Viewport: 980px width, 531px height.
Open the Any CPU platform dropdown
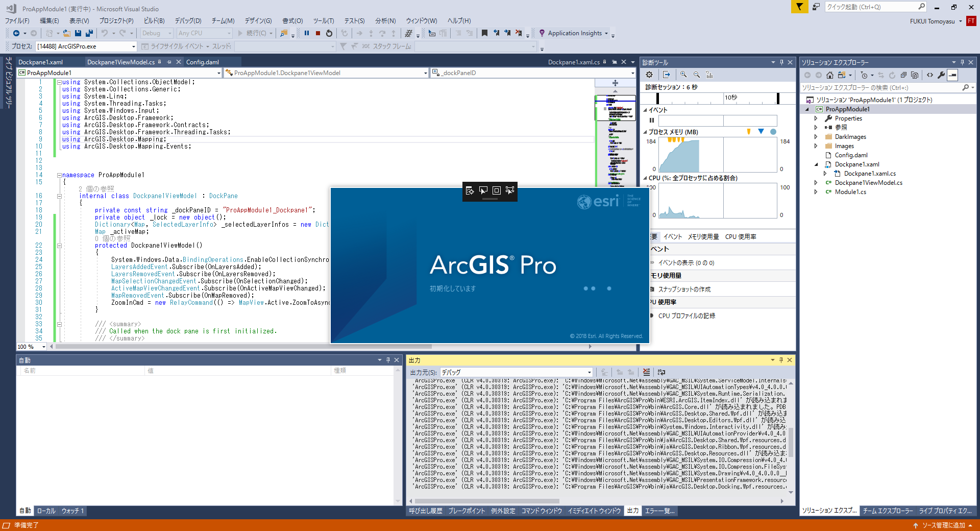click(204, 33)
